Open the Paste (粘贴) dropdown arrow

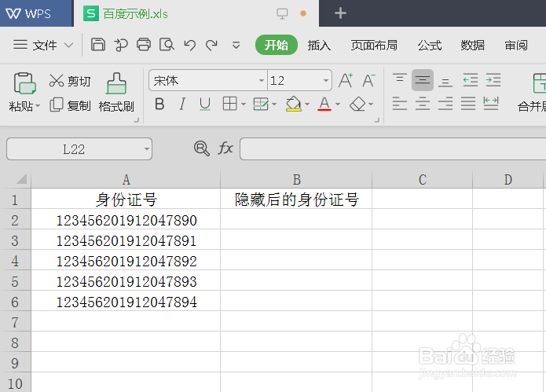click(38, 105)
